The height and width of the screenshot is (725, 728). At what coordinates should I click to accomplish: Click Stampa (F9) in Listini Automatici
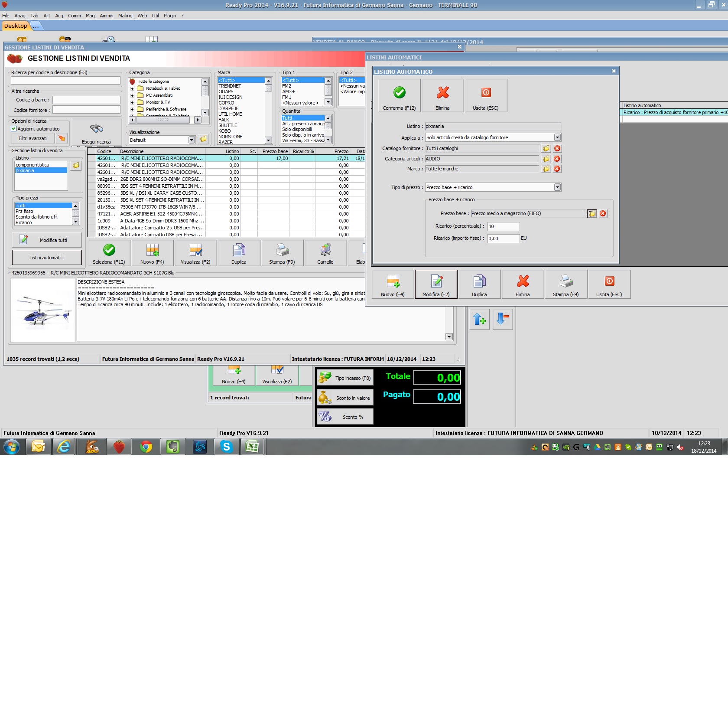[566, 284]
